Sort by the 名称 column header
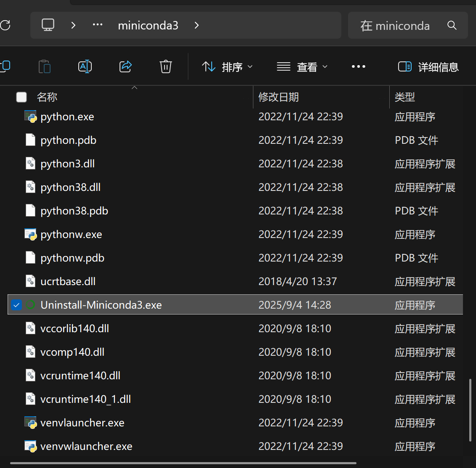Screen dimensions: 476x468 (x=47, y=97)
